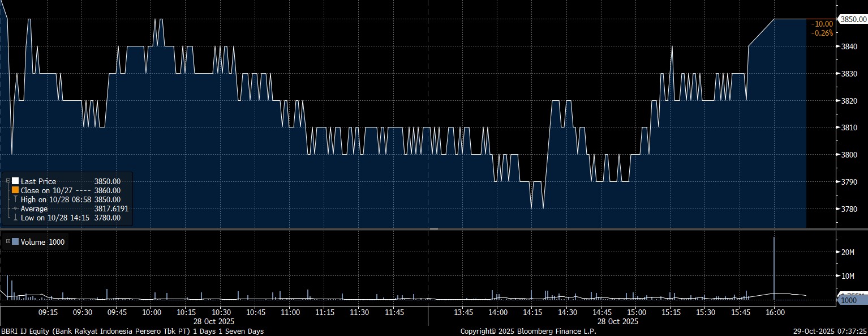Select the Average line icon in legend

(15, 209)
